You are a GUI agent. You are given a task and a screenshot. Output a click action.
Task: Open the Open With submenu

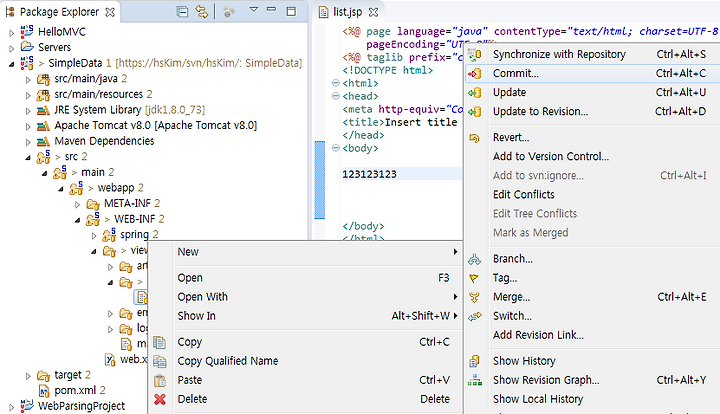316,297
